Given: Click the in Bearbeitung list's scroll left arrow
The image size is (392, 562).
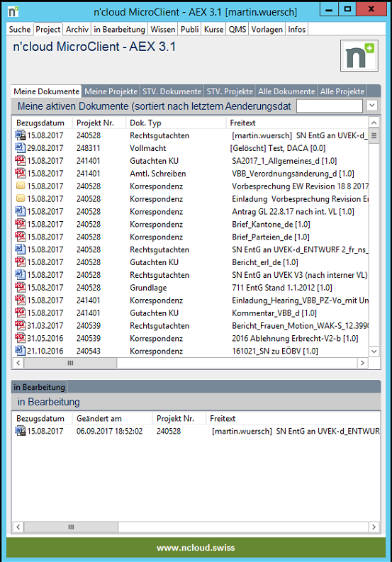Looking at the screenshot, I should pyautogui.click(x=18, y=527).
